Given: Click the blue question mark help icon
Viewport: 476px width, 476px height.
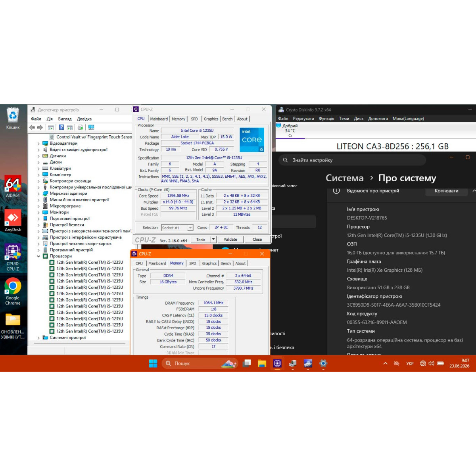Looking at the screenshot, I should click(x=61, y=127).
